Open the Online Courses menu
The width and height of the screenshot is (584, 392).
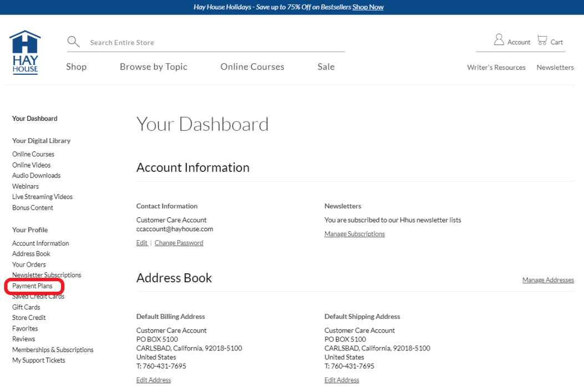252,67
